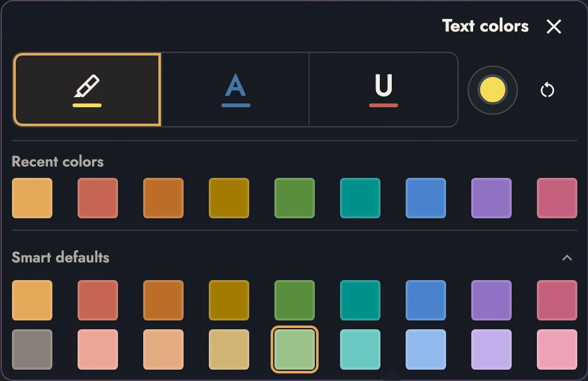The image size is (588, 381).
Task: Pick mustard brown in Recent colors
Action: click(x=229, y=198)
